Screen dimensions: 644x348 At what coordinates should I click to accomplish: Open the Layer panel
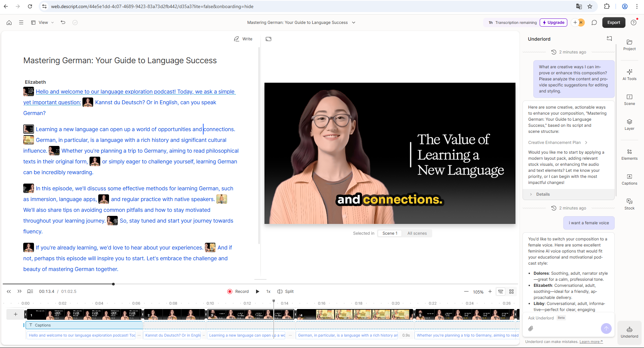[629, 124]
